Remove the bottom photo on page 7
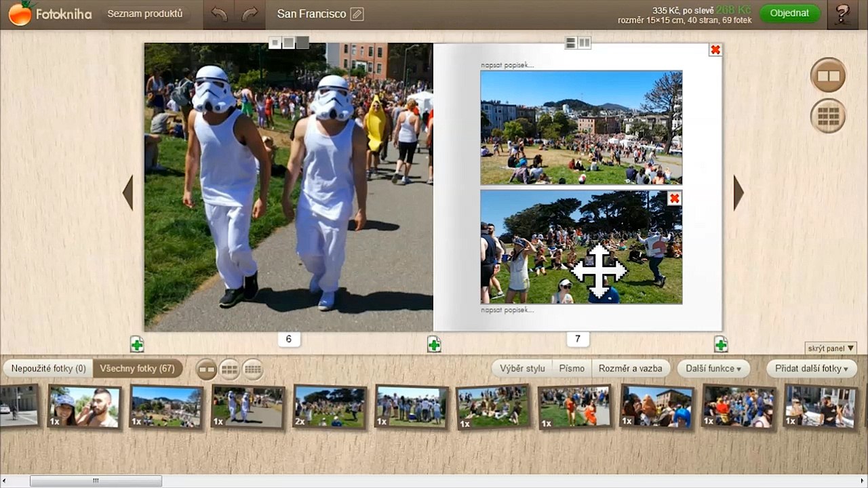The height and width of the screenshot is (488, 868). coord(674,198)
